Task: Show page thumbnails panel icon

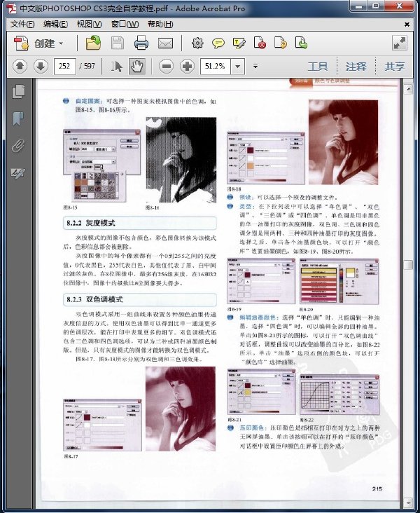Action: pyautogui.click(x=19, y=92)
